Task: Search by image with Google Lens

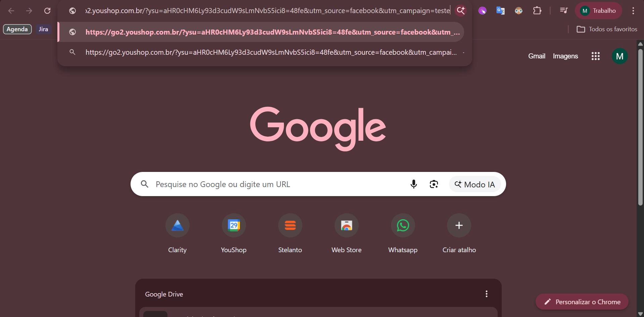Action: point(434,184)
